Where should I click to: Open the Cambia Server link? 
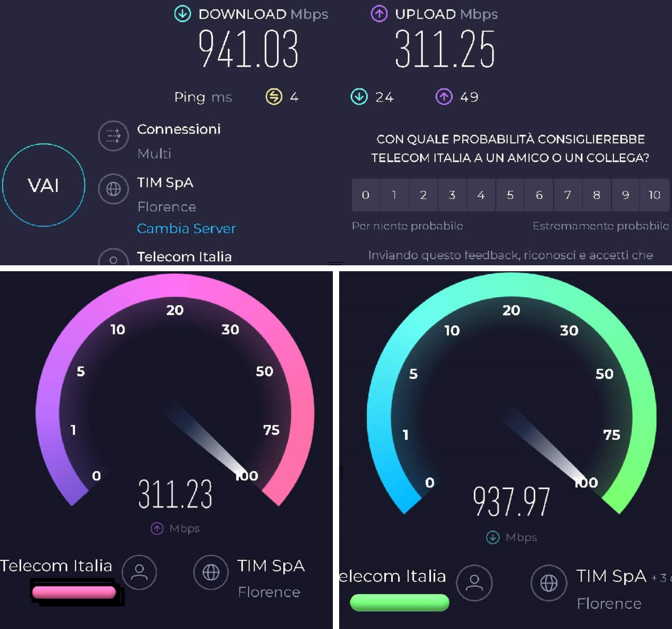click(x=186, y=228)
